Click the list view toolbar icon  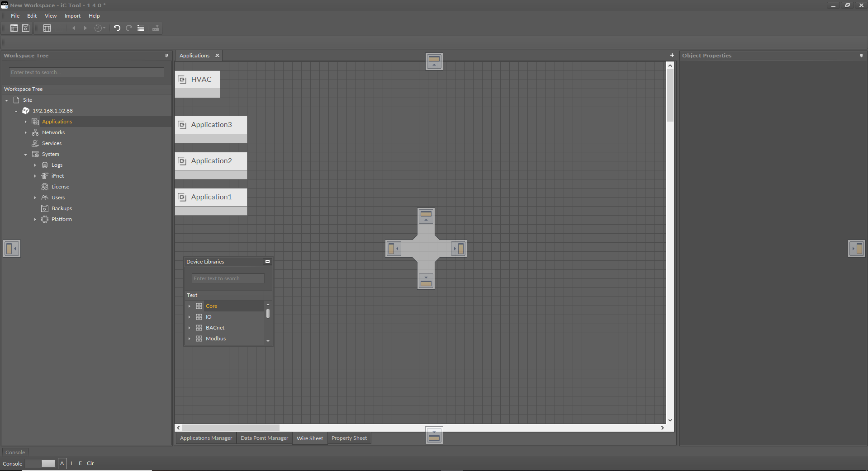coord(141,28)
